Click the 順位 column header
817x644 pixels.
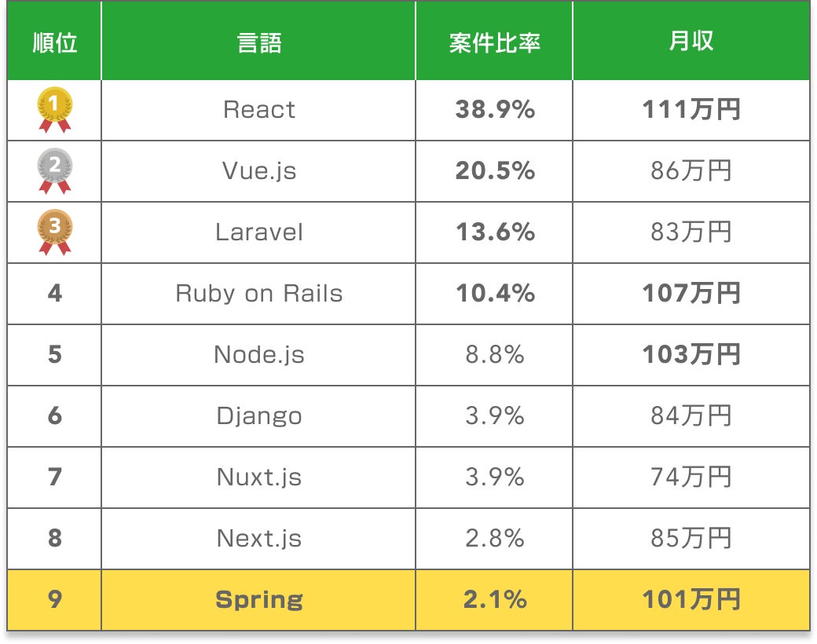coord(55,42)
